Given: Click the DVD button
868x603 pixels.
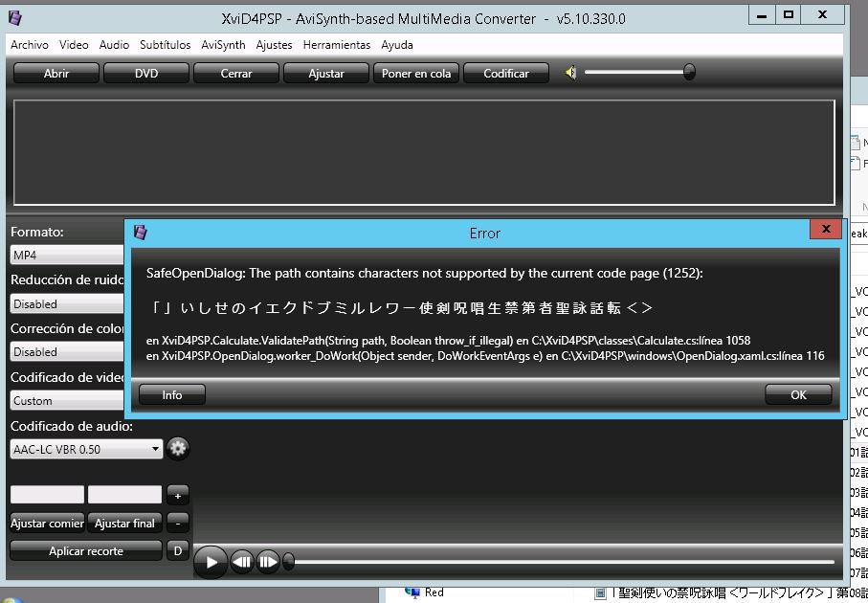Looking at the screenshot, I should click(x=146, y=73).
